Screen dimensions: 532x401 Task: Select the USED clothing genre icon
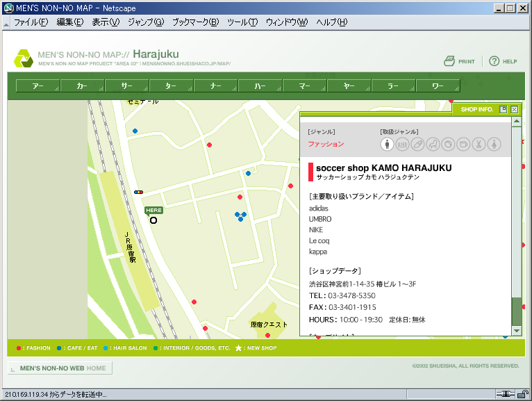(402, 145)
